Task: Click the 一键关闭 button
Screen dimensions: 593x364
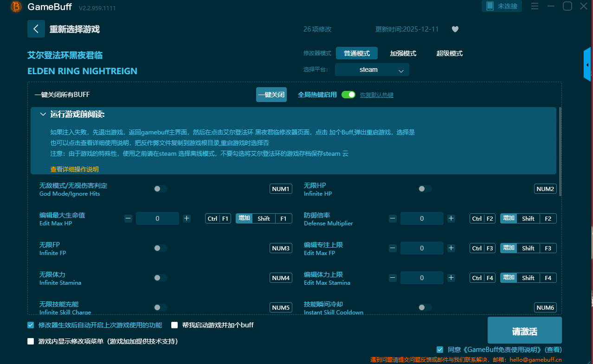Action: point(271,95)
